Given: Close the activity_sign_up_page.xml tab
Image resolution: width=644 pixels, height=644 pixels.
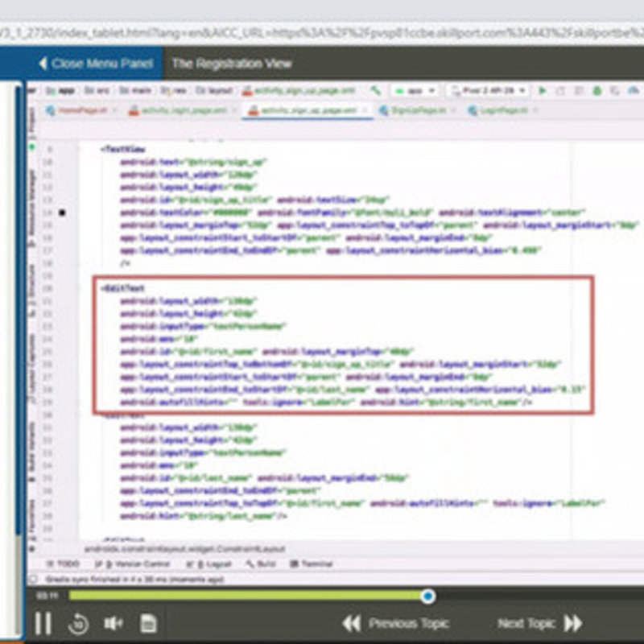Looking at the screenshot, I should pyautogui.click(x=365, y=110).
